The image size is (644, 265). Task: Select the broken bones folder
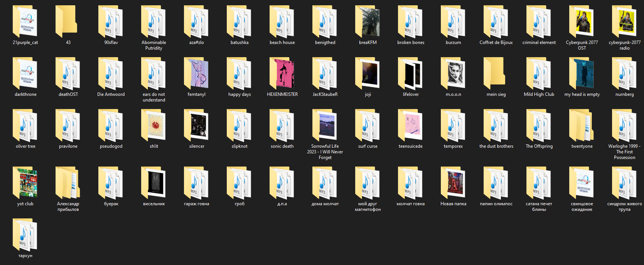410,21
